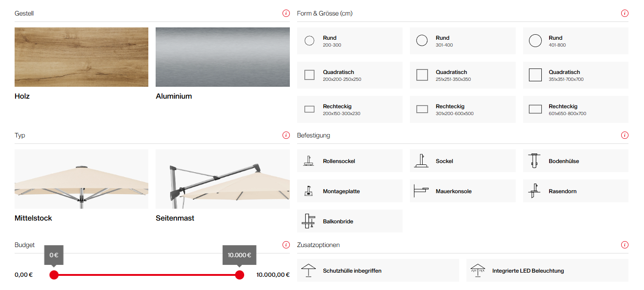
Task: Select Rund 200-300 size option
Action: click(x=350, y=41)
